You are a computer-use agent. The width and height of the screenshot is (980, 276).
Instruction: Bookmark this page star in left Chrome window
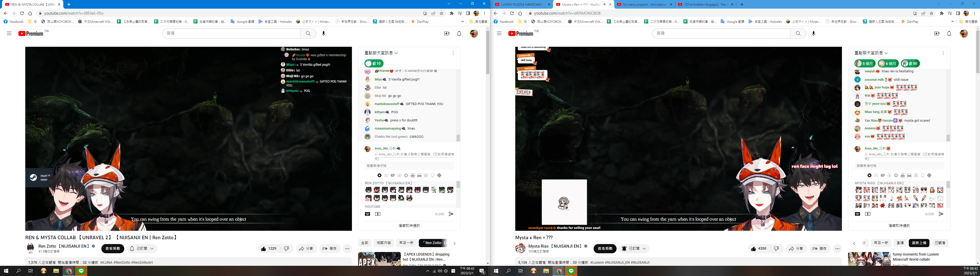coord(442,13)
